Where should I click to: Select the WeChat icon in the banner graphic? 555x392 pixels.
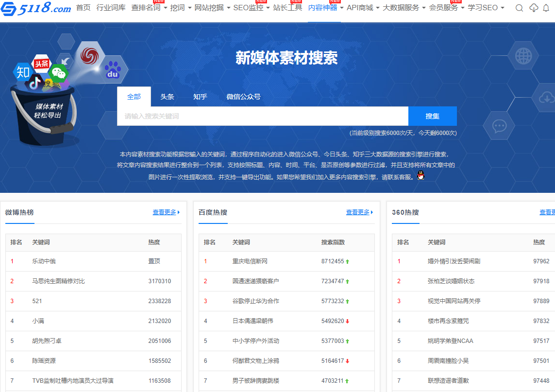(x=59, y=73)
